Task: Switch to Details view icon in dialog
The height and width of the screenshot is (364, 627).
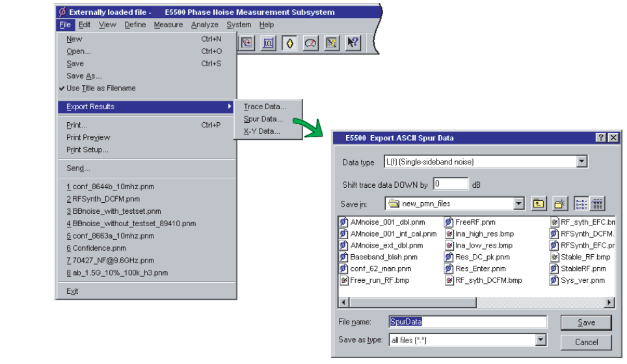Action: tap(597, 204)
